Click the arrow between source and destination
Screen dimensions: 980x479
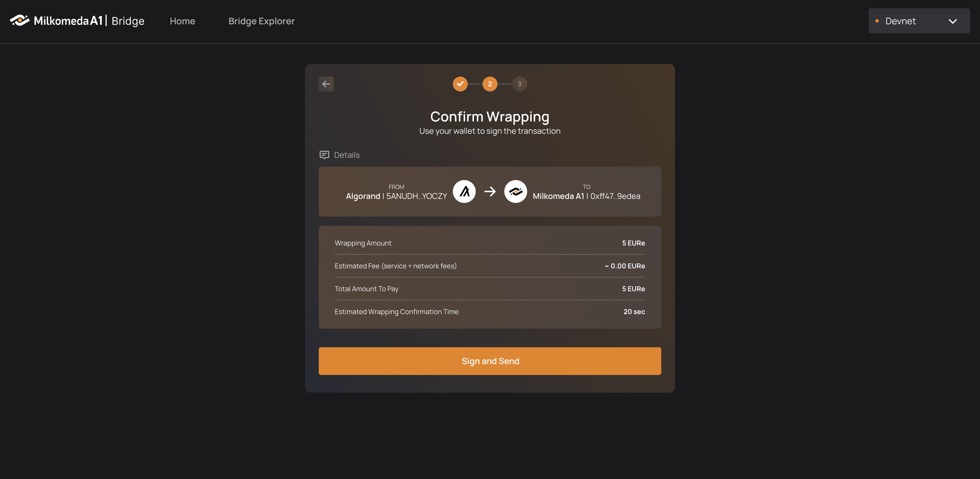(x=490, y=191)
